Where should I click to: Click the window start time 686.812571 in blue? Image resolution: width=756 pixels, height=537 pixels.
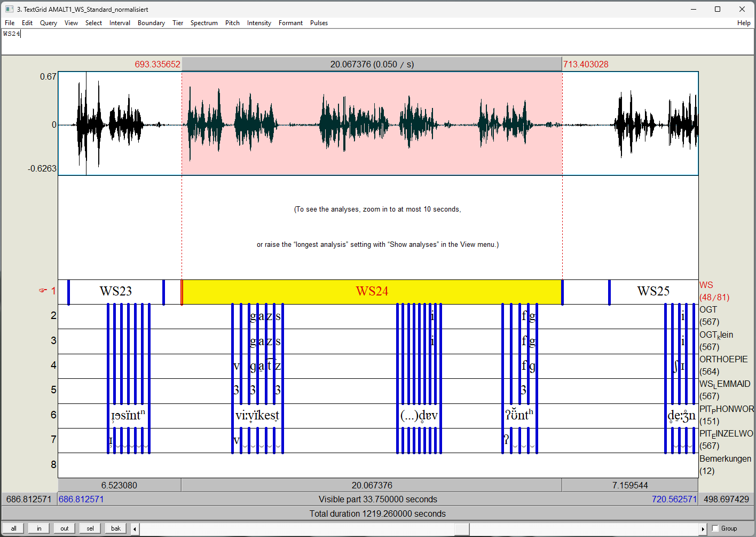(x=81, y=499)
